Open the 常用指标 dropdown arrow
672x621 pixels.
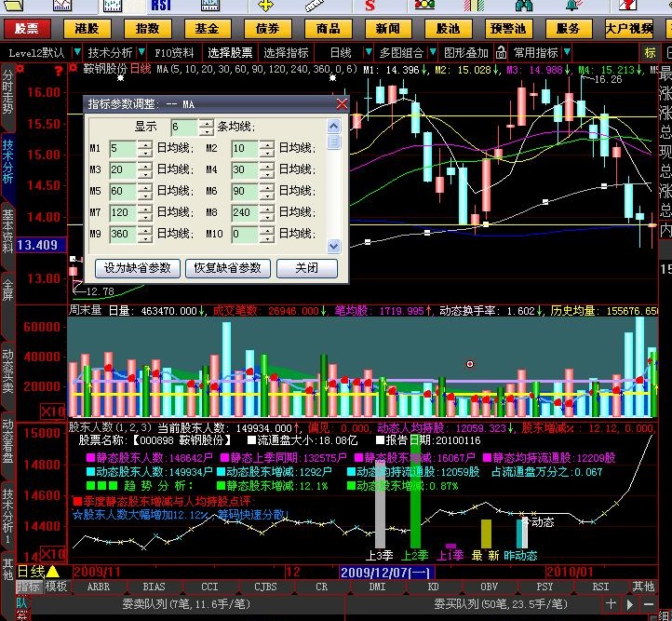point(567,52)
